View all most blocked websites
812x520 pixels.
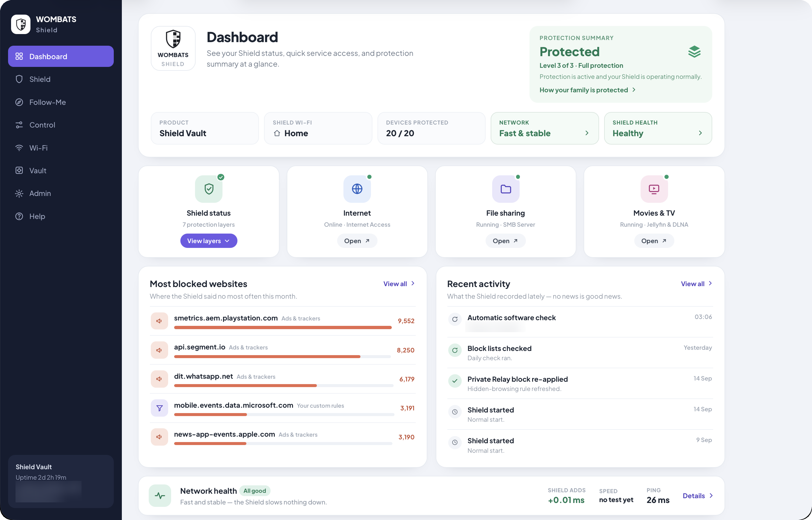399,284
